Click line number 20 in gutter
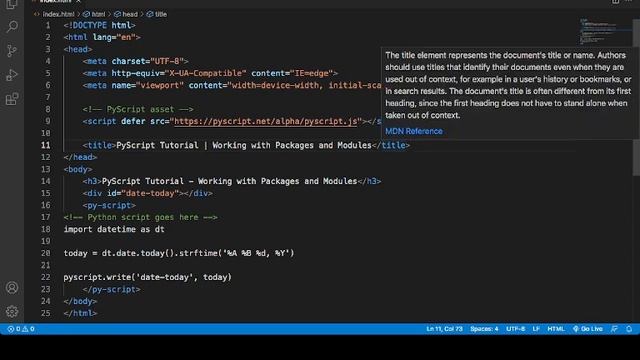The height and width of the screenshot is (360, 640). click(x=45, y=253)
